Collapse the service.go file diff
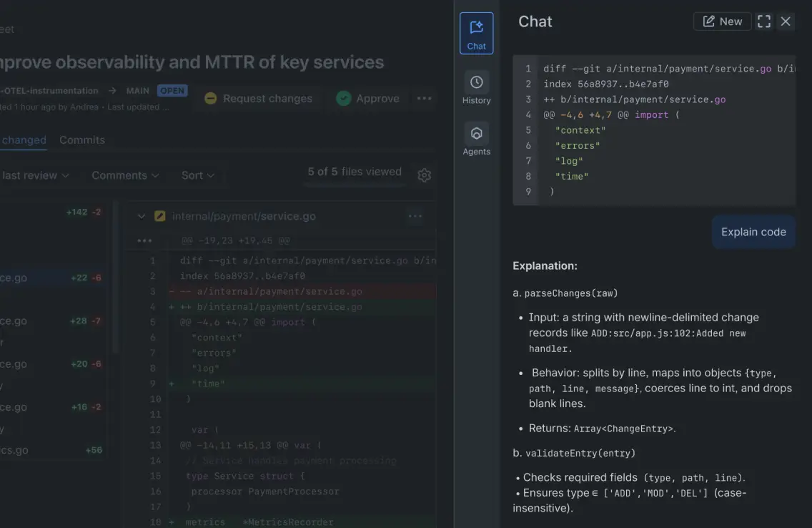The height and width of the screenshot is (528, 812). coord(142,216)
